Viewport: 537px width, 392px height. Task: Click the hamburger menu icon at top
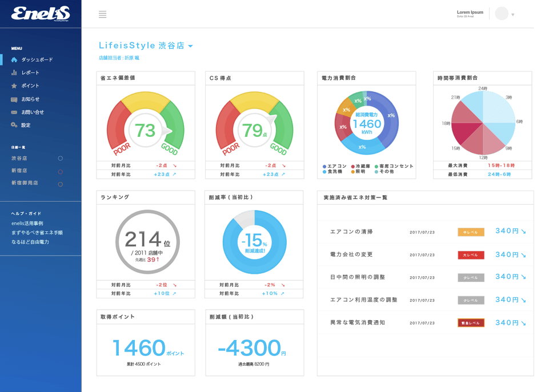click(103, 14)
